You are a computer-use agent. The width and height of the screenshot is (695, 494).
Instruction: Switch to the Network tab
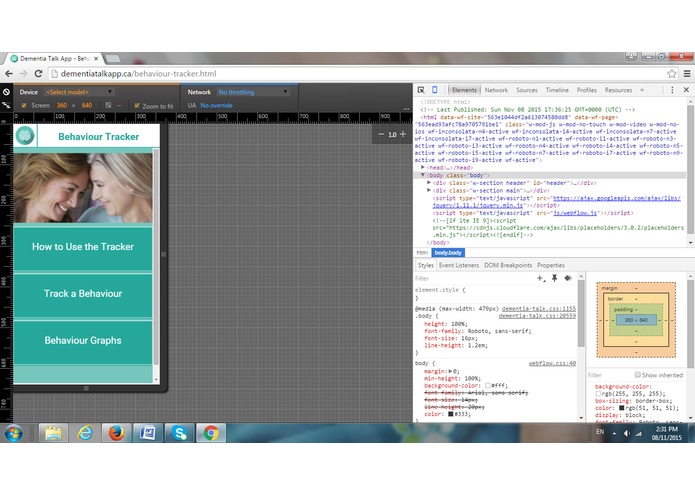click(496, 90)
